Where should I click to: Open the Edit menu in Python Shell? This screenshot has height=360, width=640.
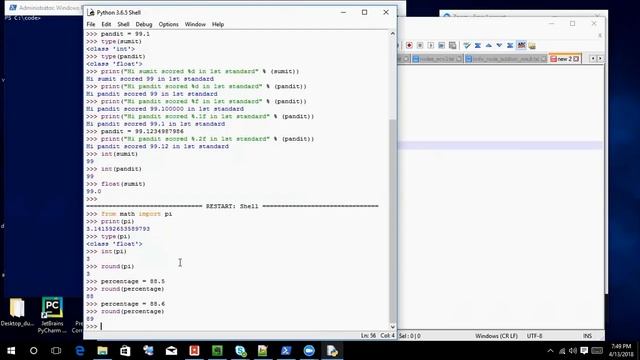106,24
